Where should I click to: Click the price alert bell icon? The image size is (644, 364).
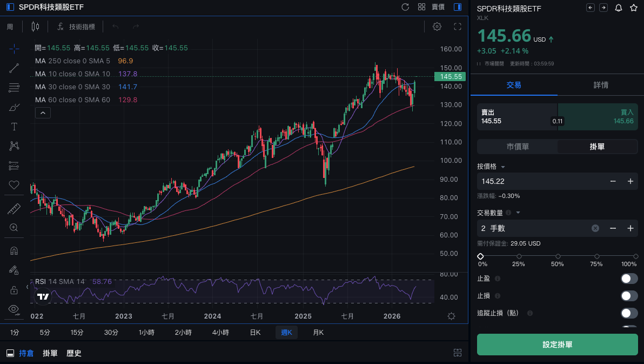click(619, 8)
